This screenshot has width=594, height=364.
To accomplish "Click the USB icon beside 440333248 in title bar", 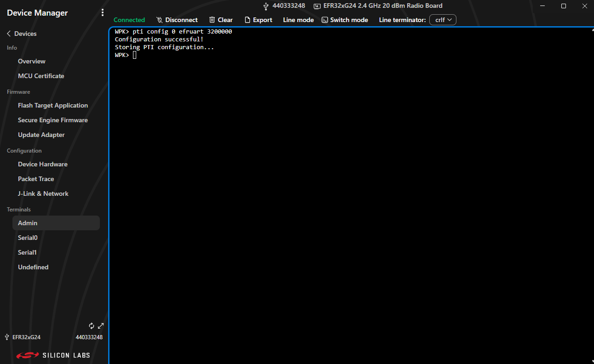I will [266, 6].
